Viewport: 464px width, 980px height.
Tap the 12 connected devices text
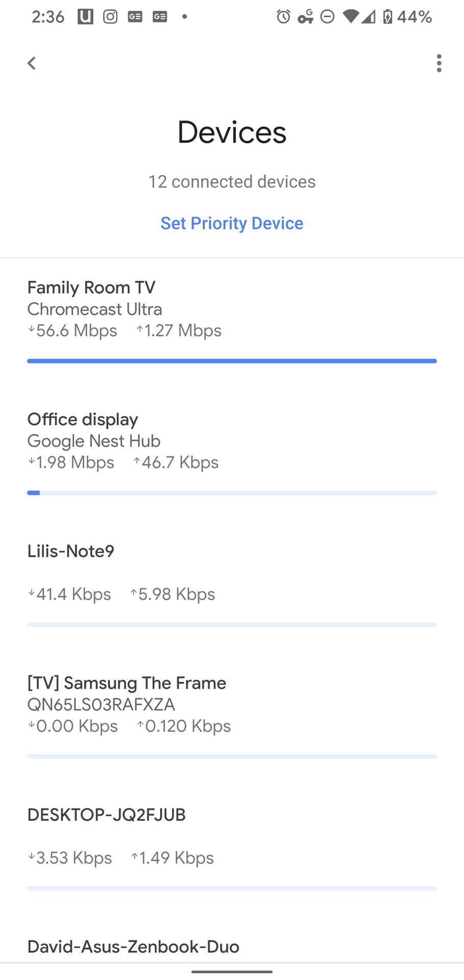[232, 182]
